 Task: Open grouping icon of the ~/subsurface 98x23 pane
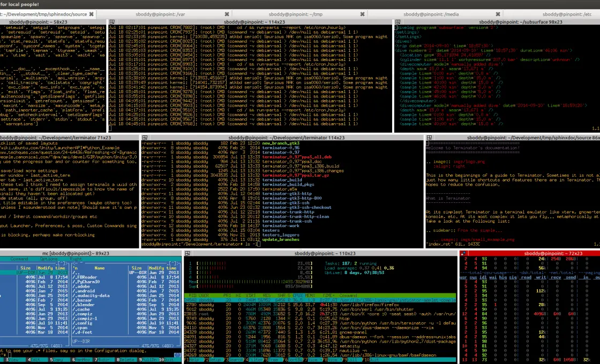point(398,22)
